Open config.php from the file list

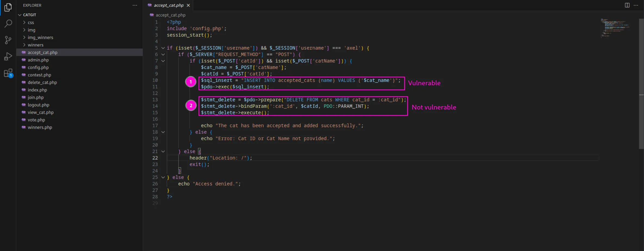pos(79,67)
